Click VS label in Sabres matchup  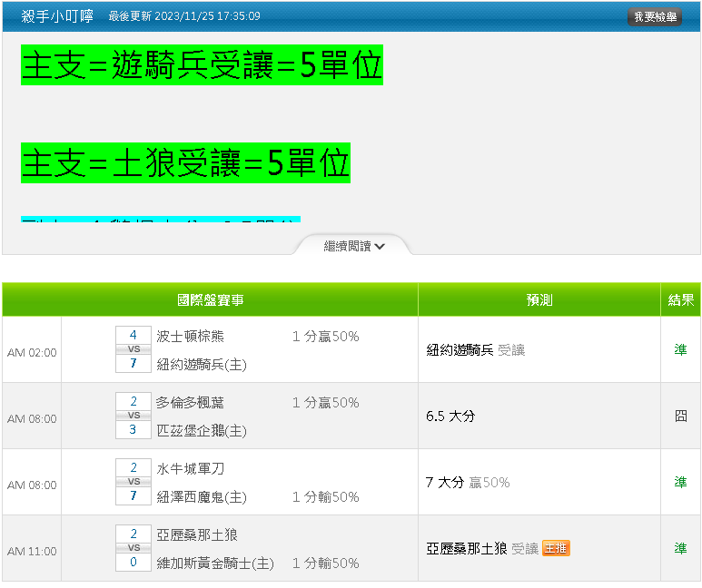(133, 482)
